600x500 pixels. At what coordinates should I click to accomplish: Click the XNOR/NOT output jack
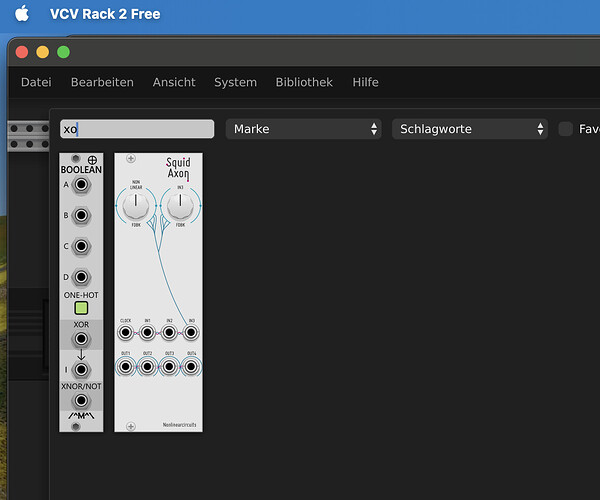(x=81, y=401)
